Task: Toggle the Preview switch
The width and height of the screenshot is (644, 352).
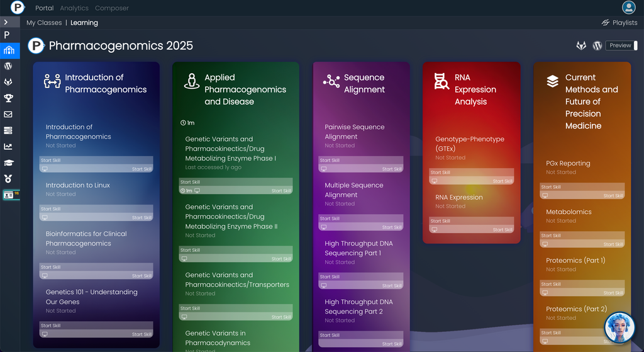Action: tap(622, 45)
